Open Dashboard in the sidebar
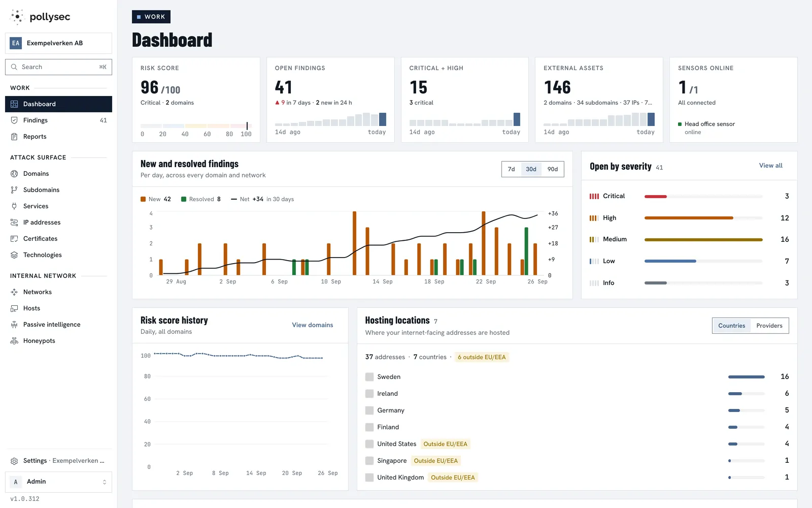 pyautogui.click(x=58, y=104)
